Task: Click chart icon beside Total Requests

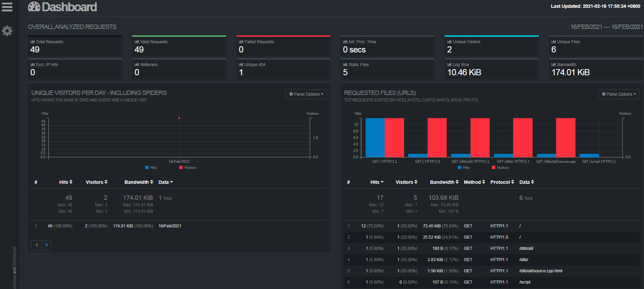Action: coord(32,42)
